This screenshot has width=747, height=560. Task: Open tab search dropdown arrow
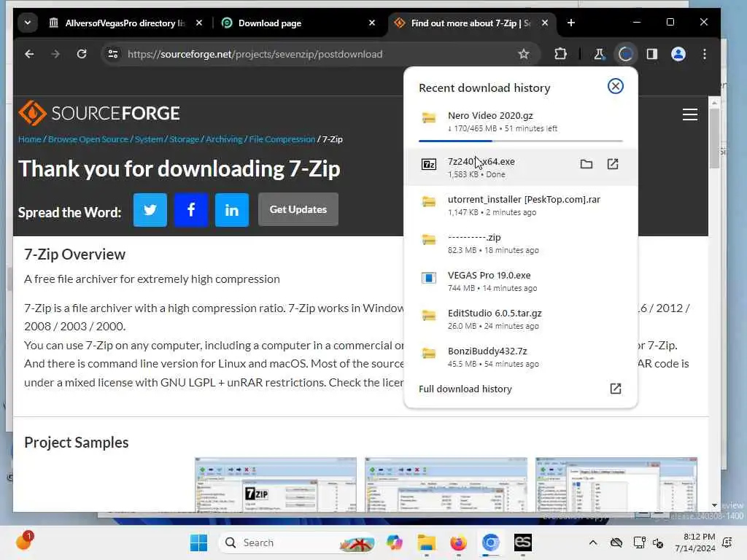click(28, 23)
